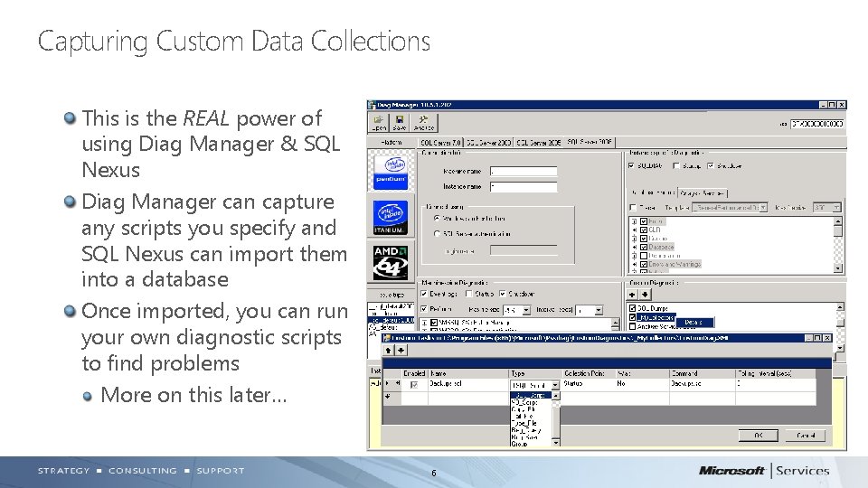Click the Open toolbar icon in Diag Manager
Screen dimensions: 868x488
pos(379,122)
